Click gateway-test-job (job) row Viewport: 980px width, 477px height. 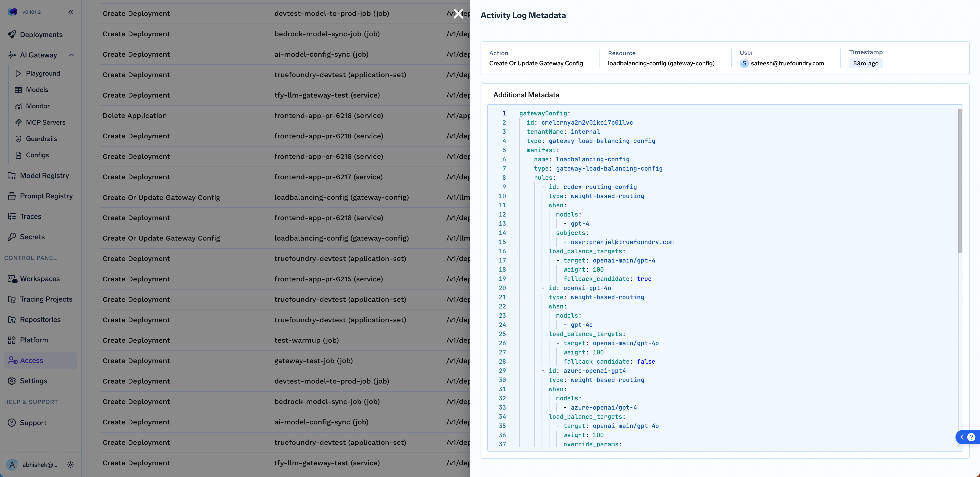point(284,361)
